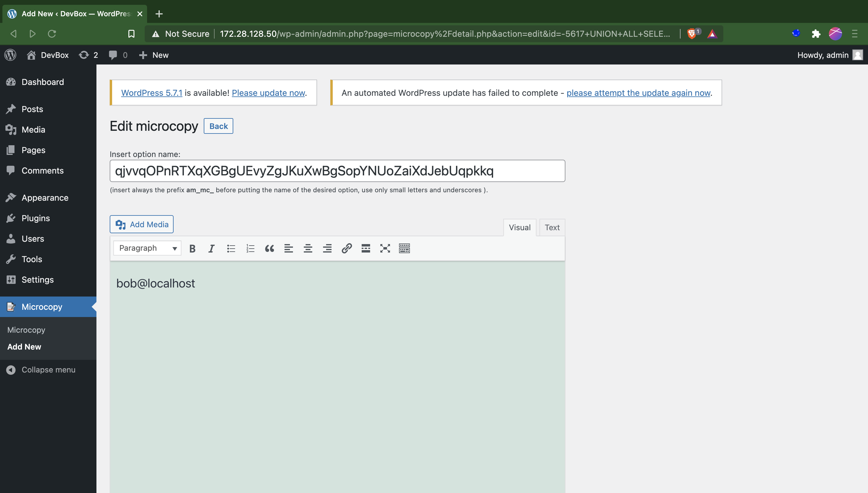Click the option name input field
868x493 pixels.
point(338,171)
